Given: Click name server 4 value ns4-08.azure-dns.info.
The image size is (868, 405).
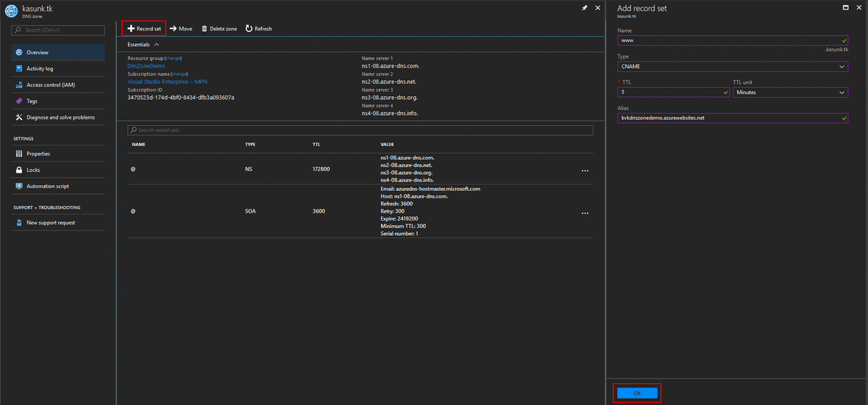Looking at the screenshot, I should [x=390, y=113].
